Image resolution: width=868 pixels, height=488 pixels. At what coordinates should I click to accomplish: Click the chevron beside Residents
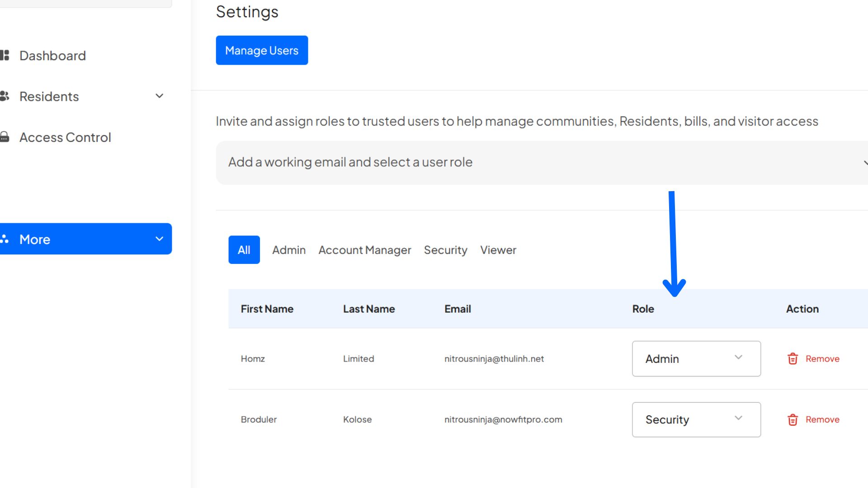(x=159, y=96)
